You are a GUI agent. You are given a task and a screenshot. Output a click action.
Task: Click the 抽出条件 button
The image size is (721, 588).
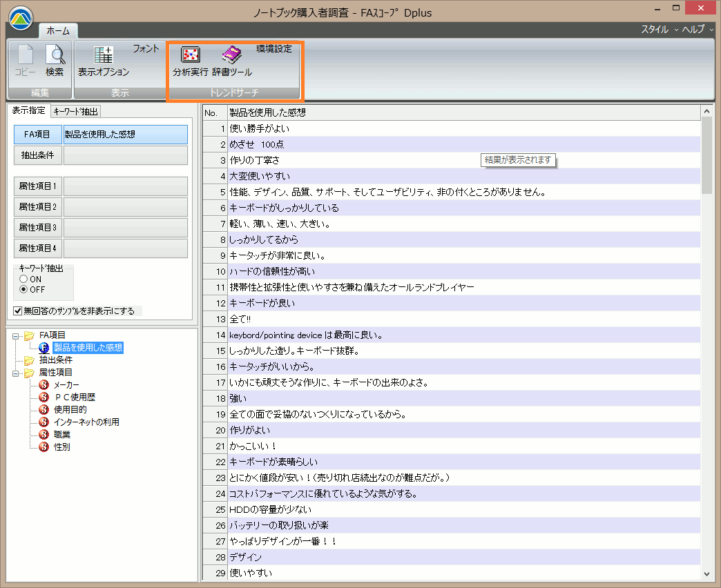pos(38,155)
